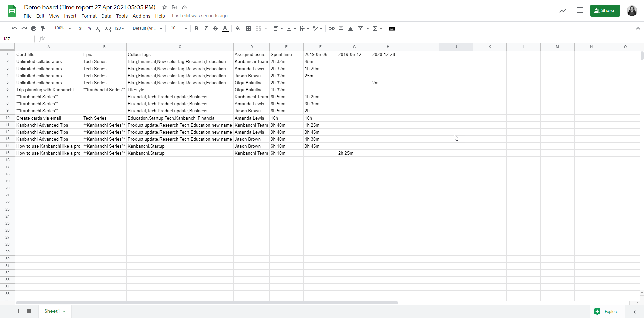Open the fill color picker
The image size is (644, 318).
[x=238, y=28]
